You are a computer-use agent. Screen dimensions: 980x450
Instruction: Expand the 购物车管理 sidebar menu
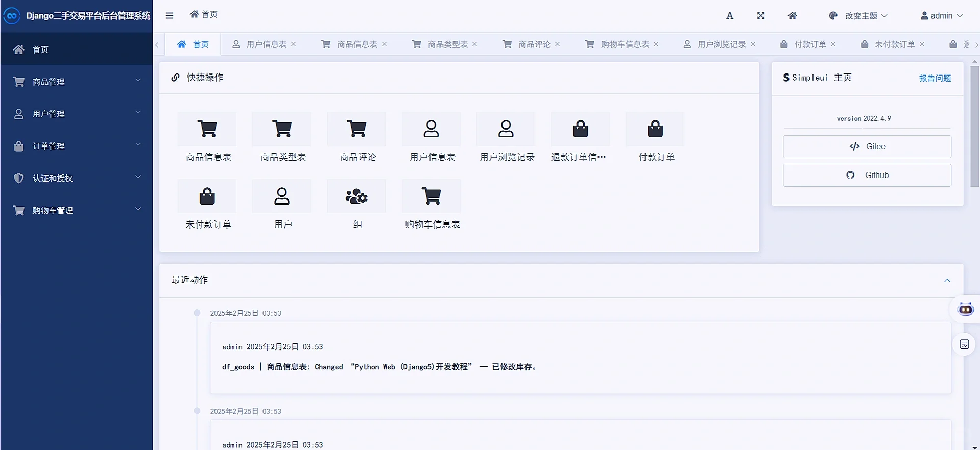77,210
